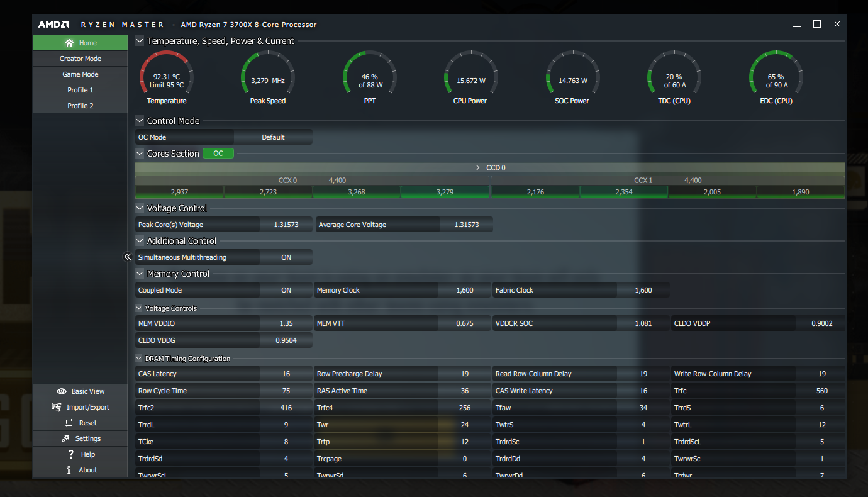Collapse the Memory Control section
868x497 pixels.
tap(140, 274)
